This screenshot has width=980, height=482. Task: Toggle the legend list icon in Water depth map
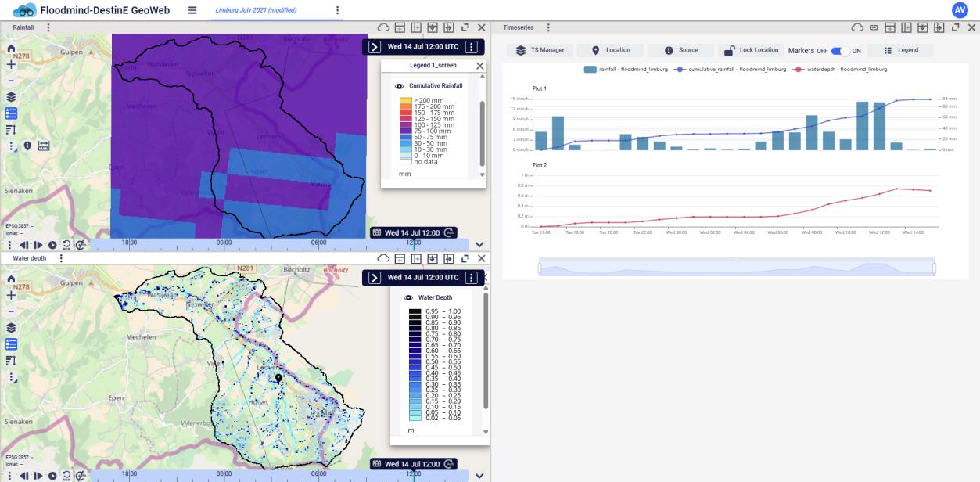(x=11, y=344)
